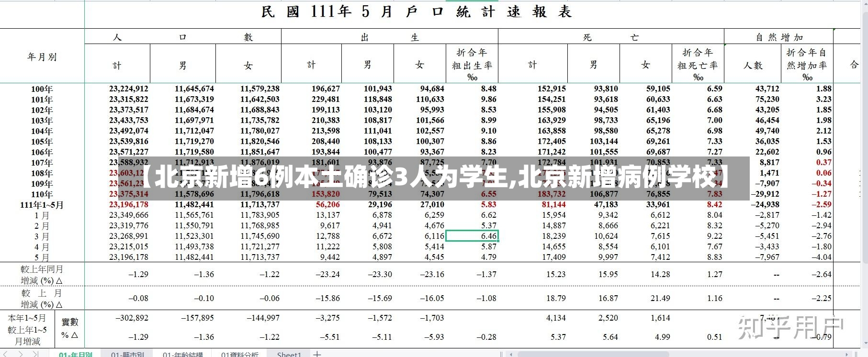Select red cell 81,144 in 111年1~5月 row

(x=554, y=204)
